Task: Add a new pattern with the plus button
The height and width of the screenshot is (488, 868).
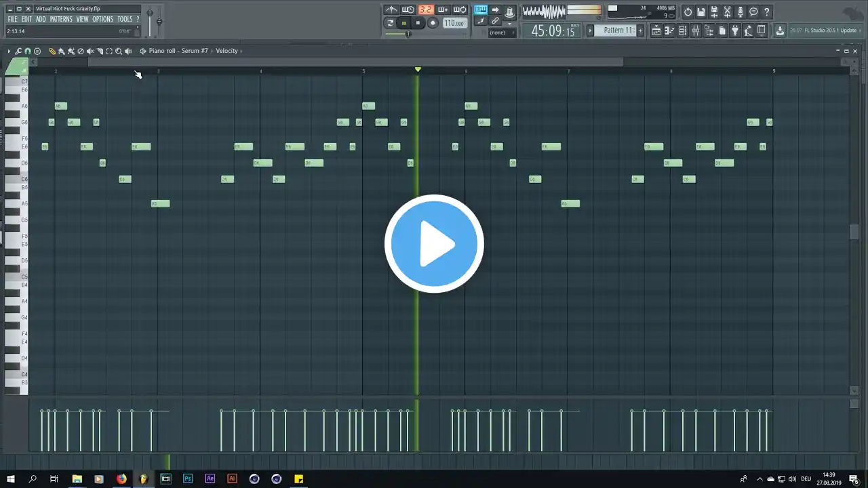Action: click(x=639, y=30)
